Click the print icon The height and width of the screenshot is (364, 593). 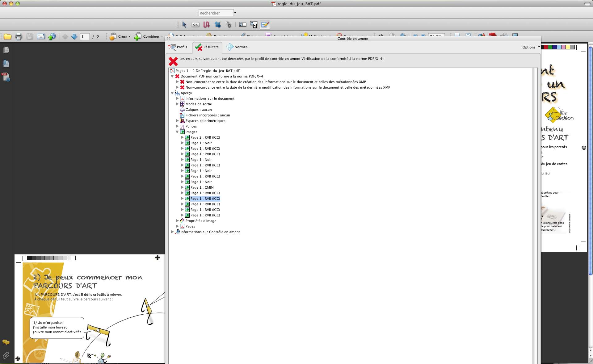point(19,36)
